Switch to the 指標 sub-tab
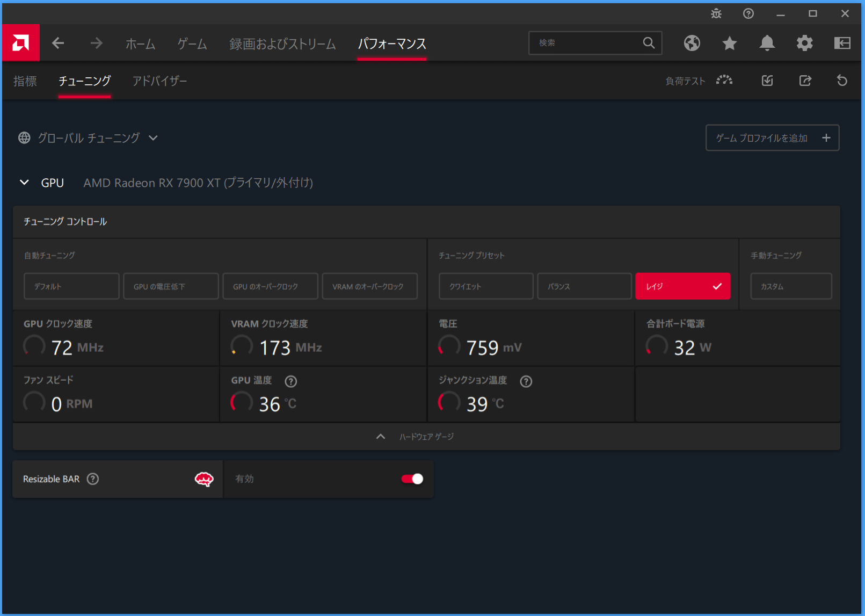The height and width of the screenshot is (616, 865). click(x=25, y=81)
